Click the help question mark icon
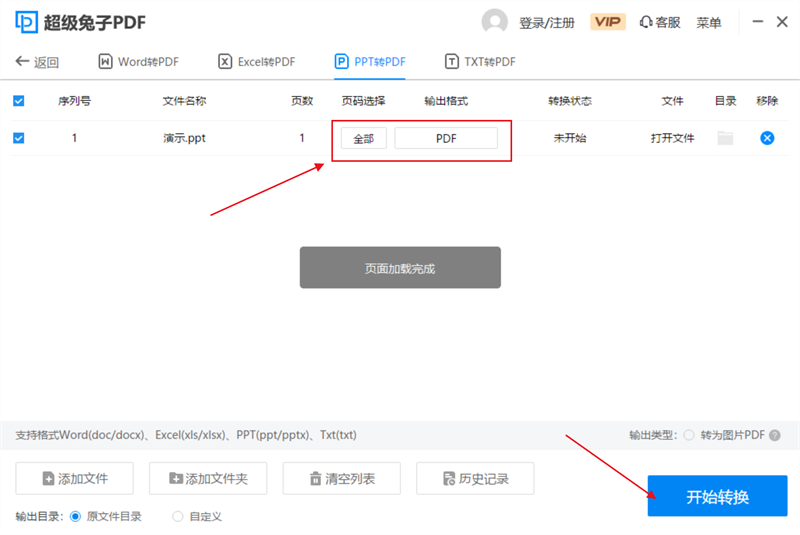 [x=774, y=435]
